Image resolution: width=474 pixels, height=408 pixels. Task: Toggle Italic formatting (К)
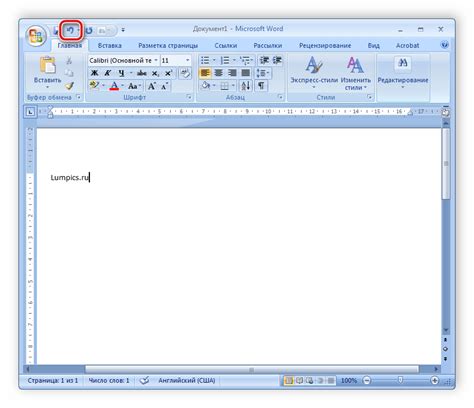[107, 73]
